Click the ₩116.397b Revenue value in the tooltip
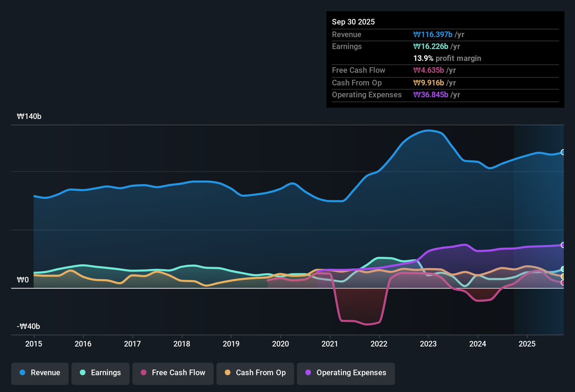This screenshot has height=392, width=575. pos(433,34)
